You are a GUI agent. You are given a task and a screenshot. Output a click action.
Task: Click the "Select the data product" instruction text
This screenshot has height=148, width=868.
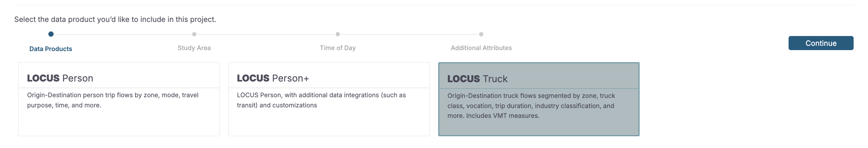115,19
